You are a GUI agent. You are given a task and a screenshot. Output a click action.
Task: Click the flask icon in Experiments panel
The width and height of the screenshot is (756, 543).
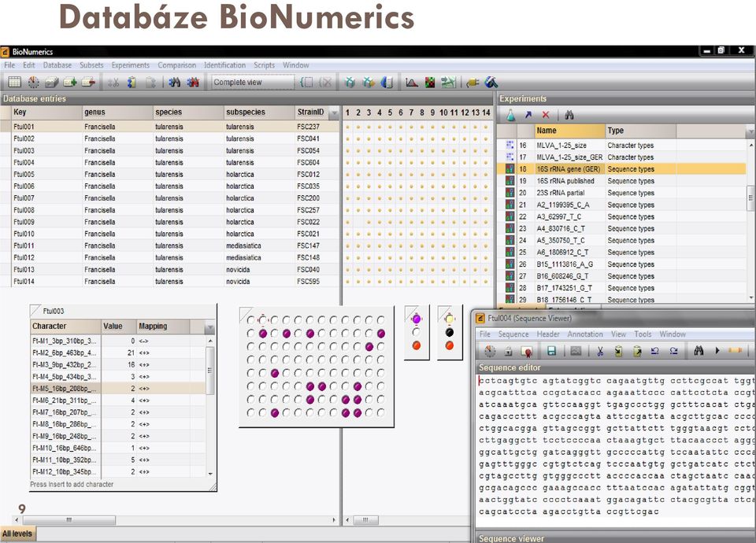coord(510,115)
